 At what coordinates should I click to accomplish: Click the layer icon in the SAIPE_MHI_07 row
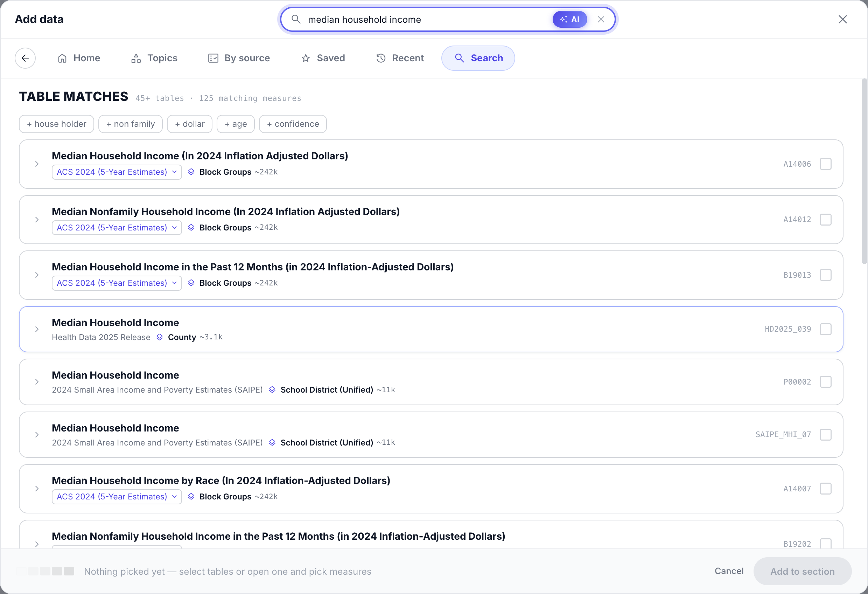point(272,442)
